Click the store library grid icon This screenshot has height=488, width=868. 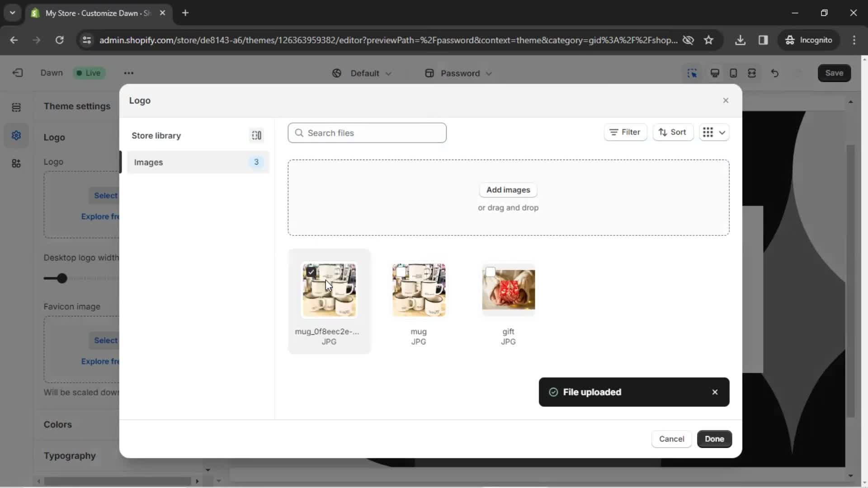tap(256, 135)
